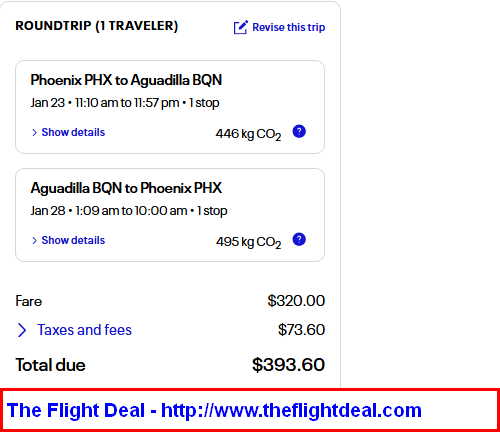500x432 pixels.
Task: Click the $393.60 total due amount
Action: pos(288,365)
